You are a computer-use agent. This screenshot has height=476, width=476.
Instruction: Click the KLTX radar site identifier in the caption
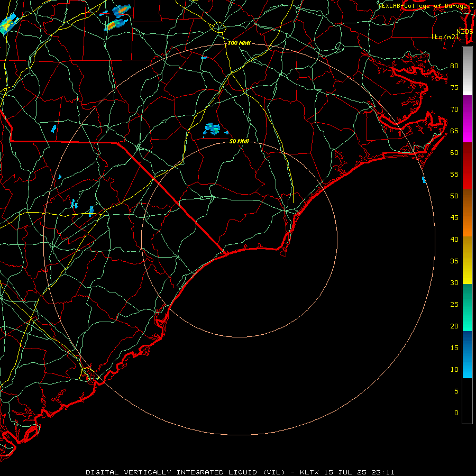click(309, 472)
